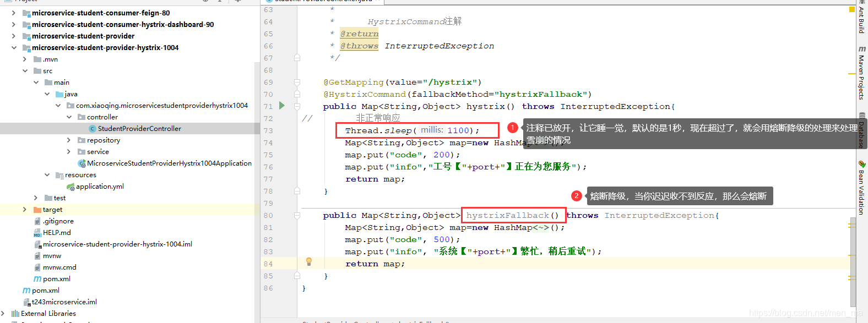Viewport: 868px width, 323px height.
Task: Open the Bean Validation tool window tab
Action: tap(861, 187)
